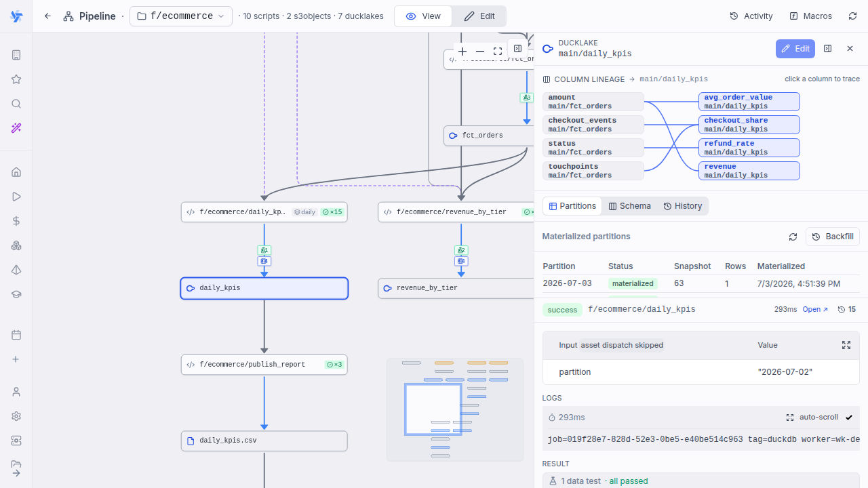This screenshot has height=488, width=868.
Task: Select the History tab
Action: 682,206
